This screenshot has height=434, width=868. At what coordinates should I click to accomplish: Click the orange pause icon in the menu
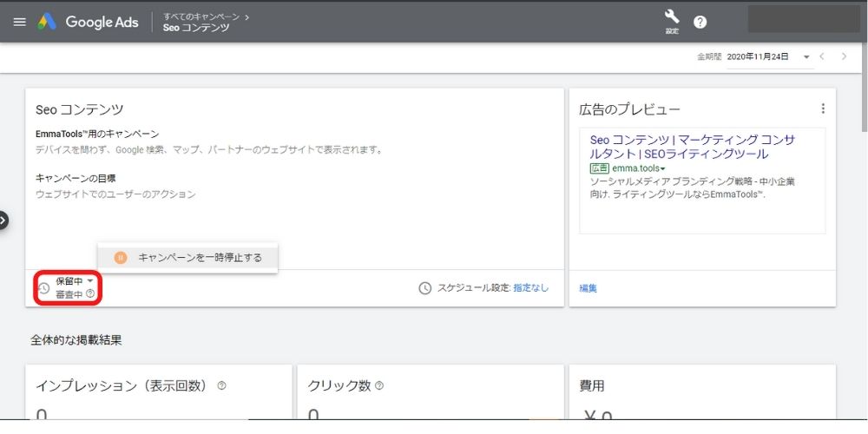(121, 258)
